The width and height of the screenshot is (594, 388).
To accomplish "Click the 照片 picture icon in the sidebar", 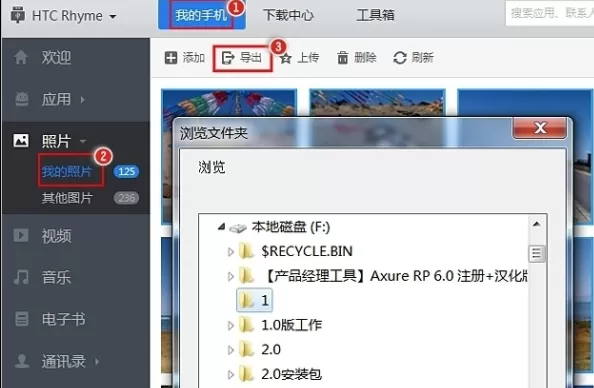I will point(21,141).
